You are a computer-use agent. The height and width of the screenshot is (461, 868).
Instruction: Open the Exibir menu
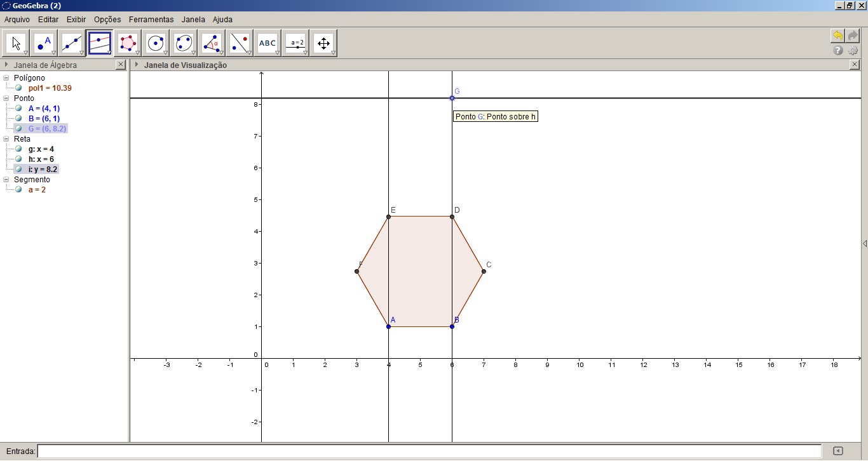(76, 20)
